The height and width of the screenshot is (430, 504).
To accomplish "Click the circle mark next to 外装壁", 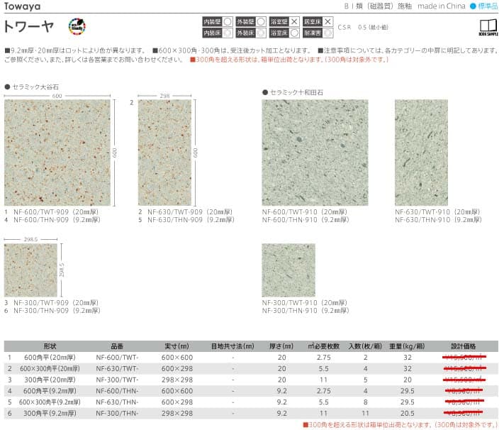I will coord(261,21).
